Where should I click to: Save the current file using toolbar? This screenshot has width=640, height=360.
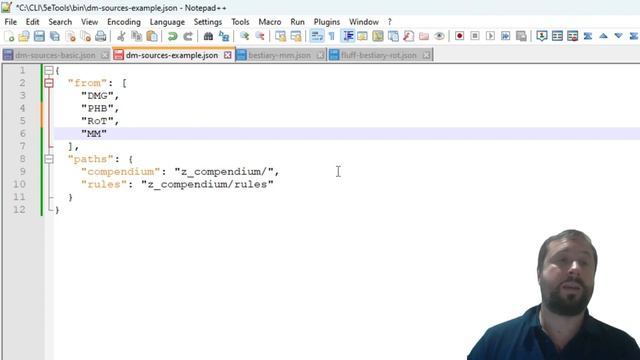pos(39,36)
